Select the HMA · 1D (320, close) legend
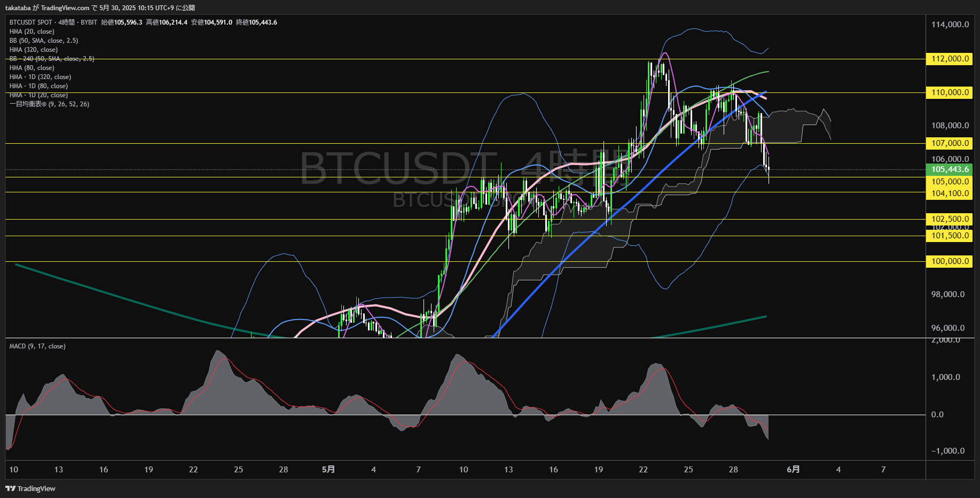Viewport: 980px width, 498px height. pyautogui.click(x=40, y=77)
